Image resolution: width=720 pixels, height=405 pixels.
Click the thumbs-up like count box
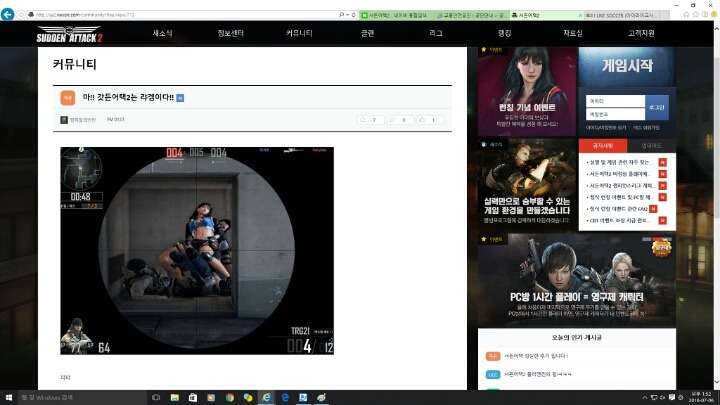(x=430, y=120)
